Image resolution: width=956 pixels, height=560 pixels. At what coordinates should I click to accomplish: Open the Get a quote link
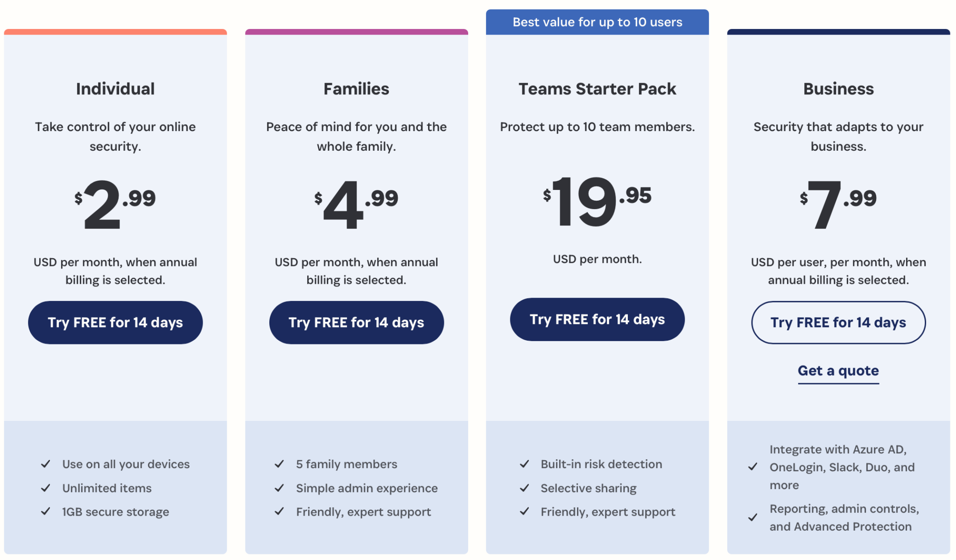[x=838, y=371]
